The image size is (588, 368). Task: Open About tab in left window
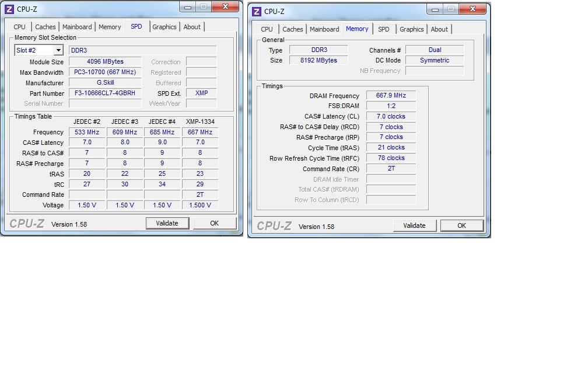[x=192, y=27]
